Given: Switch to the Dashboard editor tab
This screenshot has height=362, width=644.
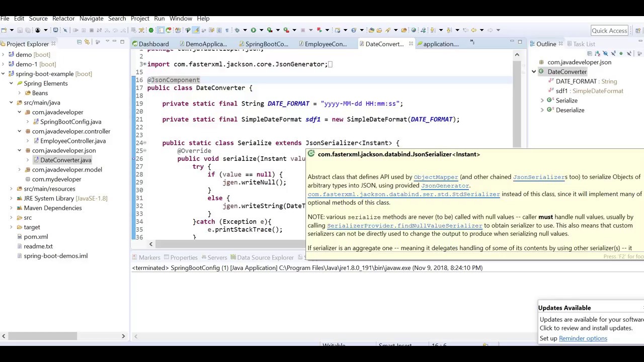Looking at the screenshot, I should [150, 44].
